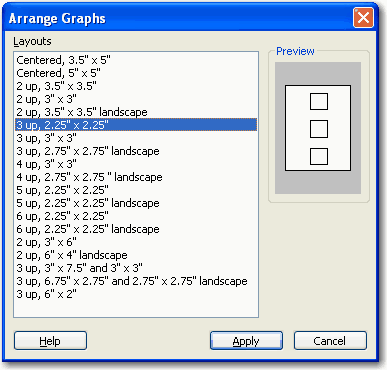This screenshot has width=387, height=370.
Task: Click the Help button
Action: [x=50, y=341]
